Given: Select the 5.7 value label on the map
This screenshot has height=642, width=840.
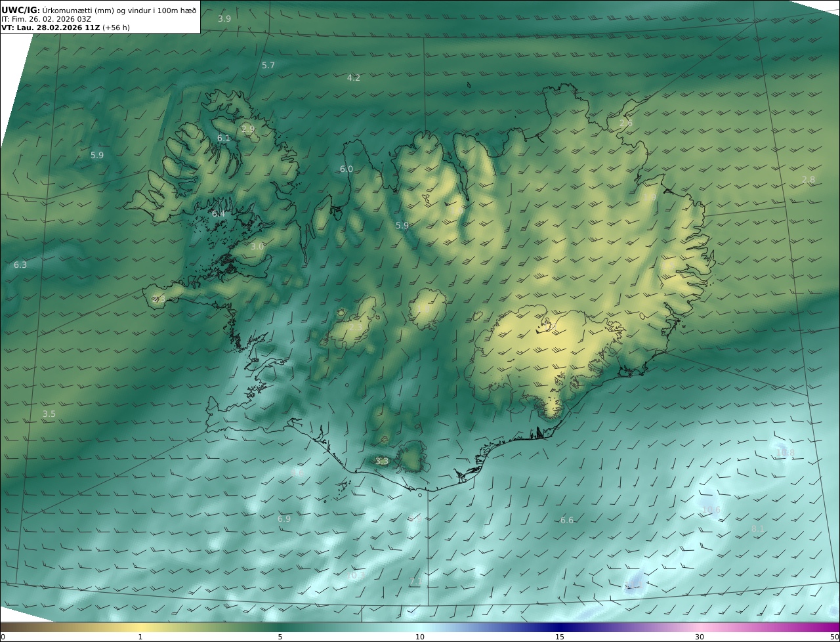Looking at the screenshot, I should [x=268, y=66].
